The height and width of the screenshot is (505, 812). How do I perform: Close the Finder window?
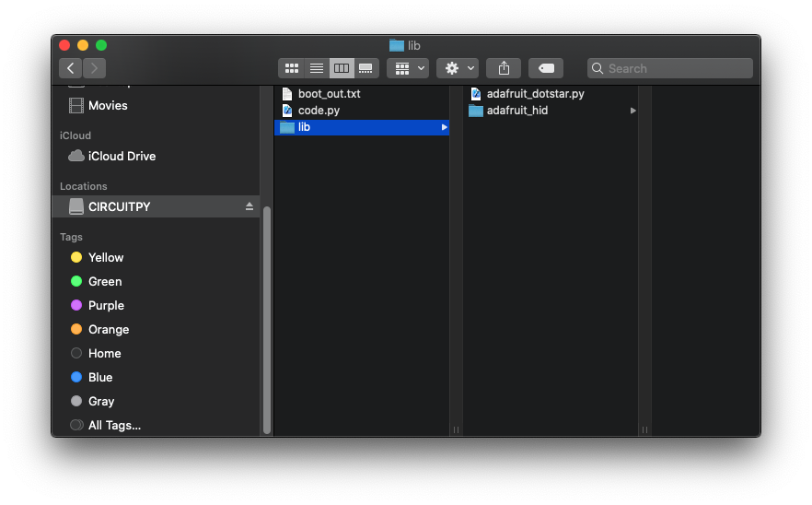[64, 45]
